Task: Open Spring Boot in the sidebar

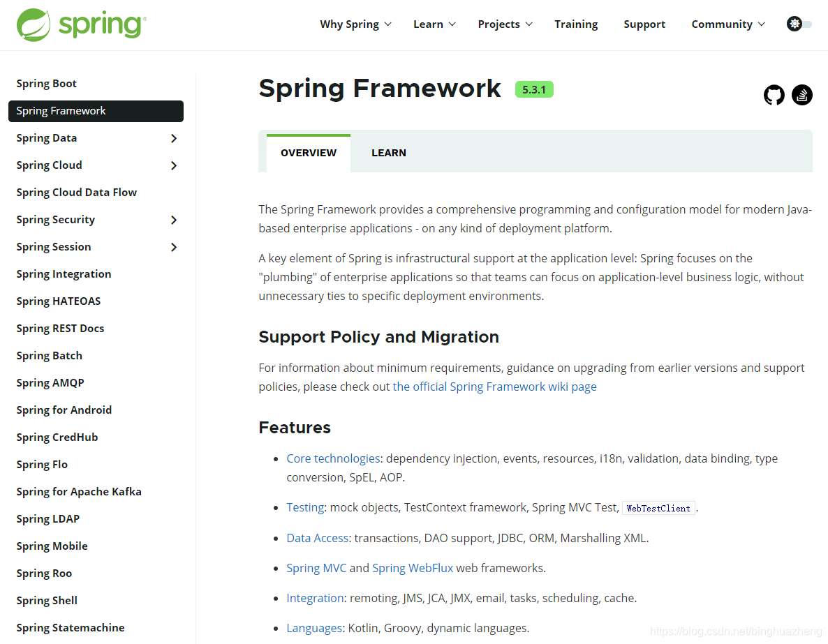Action: (47, 84)
